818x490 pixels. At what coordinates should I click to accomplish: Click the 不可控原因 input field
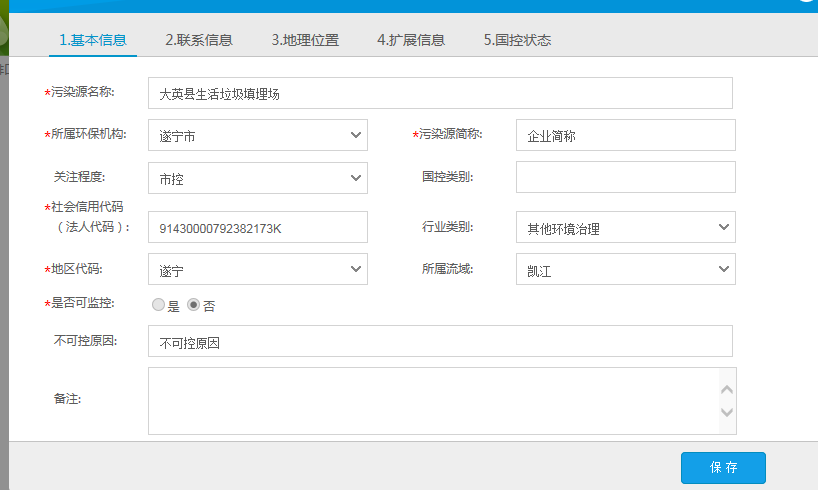click(x=440, y=341)
